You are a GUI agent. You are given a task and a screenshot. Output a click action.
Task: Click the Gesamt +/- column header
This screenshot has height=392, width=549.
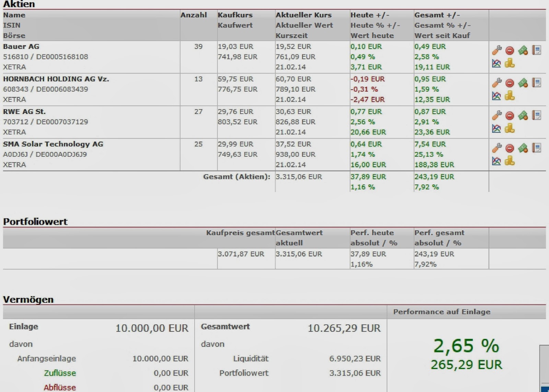[437, 15]
